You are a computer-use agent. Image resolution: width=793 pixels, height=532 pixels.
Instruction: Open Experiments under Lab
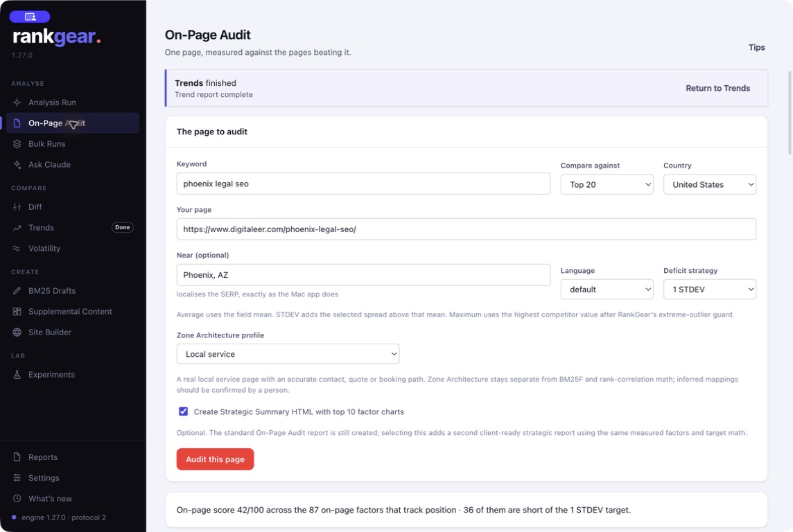click(x=73, y=374)
